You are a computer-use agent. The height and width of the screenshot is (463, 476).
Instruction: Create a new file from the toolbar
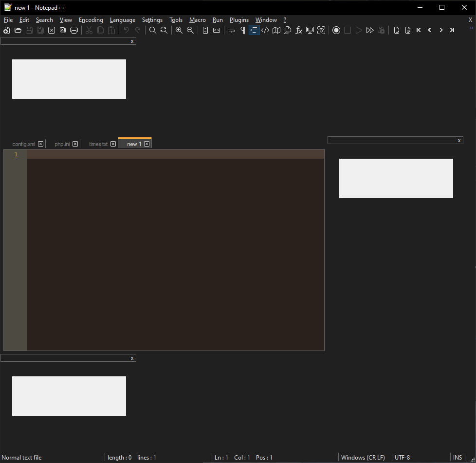coord(7,30)
